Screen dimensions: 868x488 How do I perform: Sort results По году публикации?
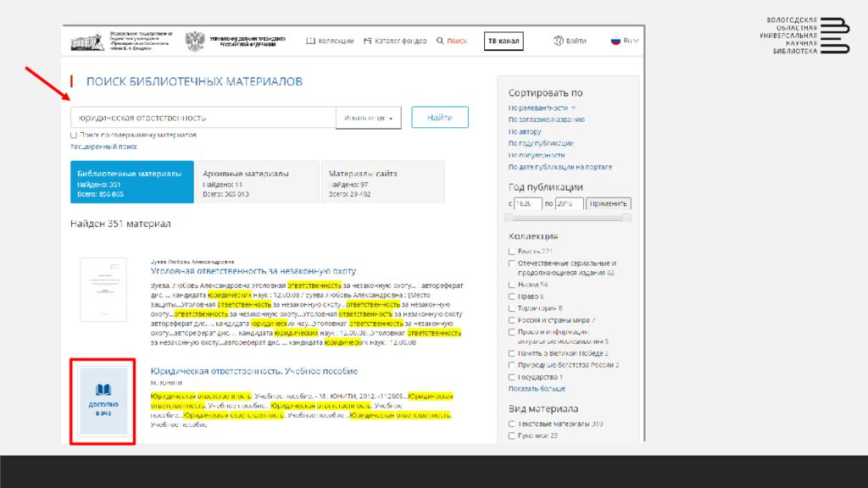[x=541, y=143]
